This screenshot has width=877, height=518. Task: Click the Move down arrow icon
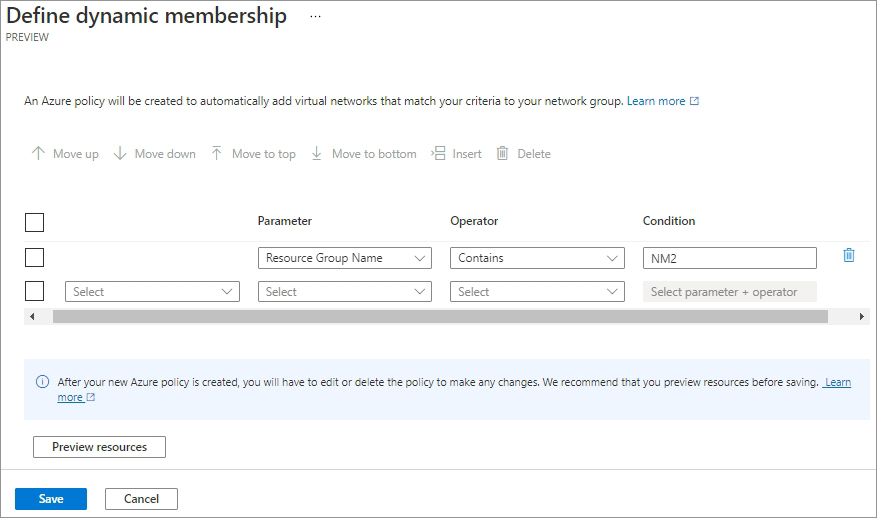click(x=120, y=154)
